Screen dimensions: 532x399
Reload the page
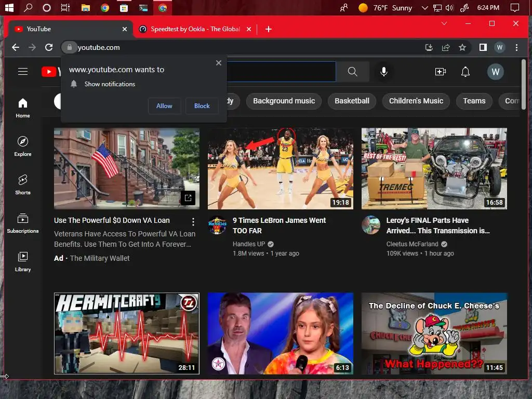49,47
